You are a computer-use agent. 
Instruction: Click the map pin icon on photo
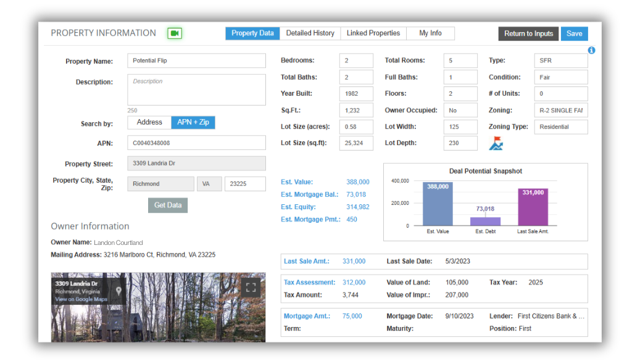point(118,291)
